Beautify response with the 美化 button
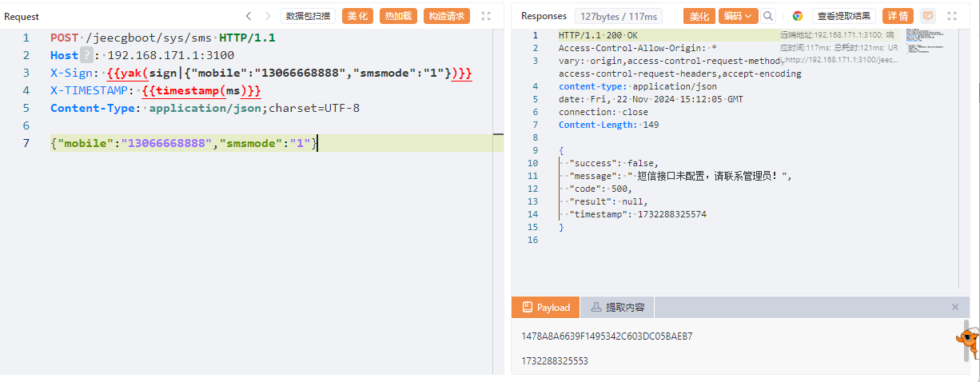Screen dimensions: 980x382 pos(699,16)
